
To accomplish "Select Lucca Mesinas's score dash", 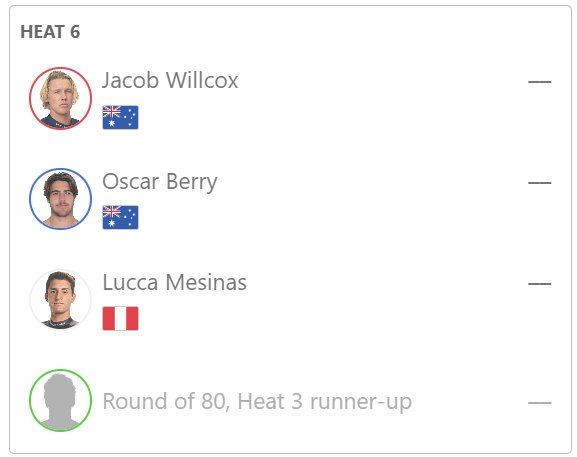I will [x=539, y=284].
